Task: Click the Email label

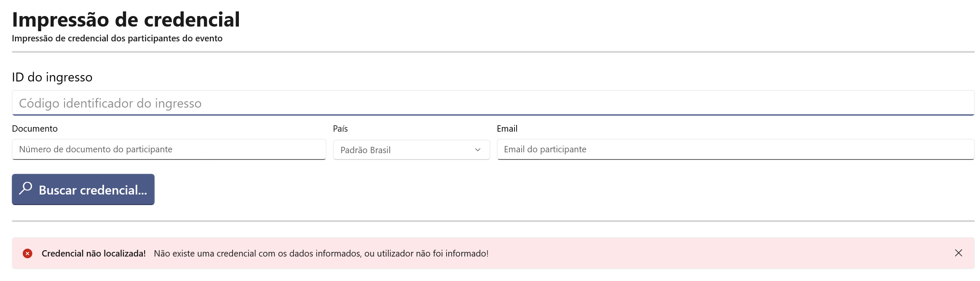Action: 507,129
